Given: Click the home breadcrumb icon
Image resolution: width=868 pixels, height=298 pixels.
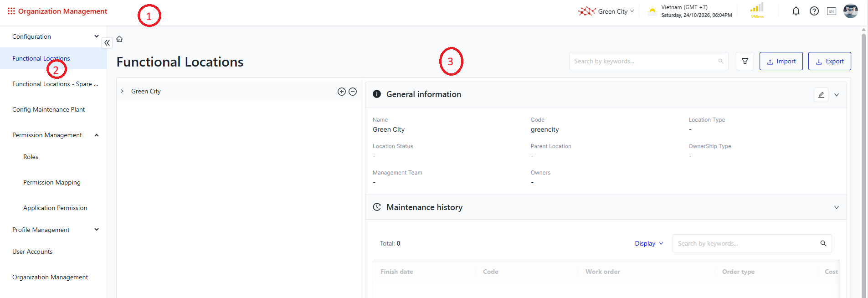Looking at the screenshot, I should 119,39.
